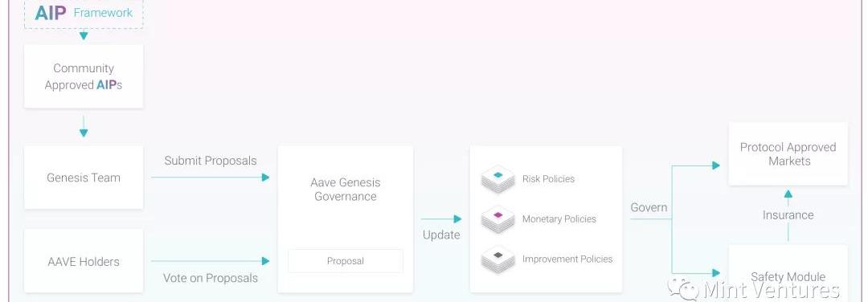Click the Proposal field in Aave Genesis Governance
868x302 pixels.
tap(346, 261)
